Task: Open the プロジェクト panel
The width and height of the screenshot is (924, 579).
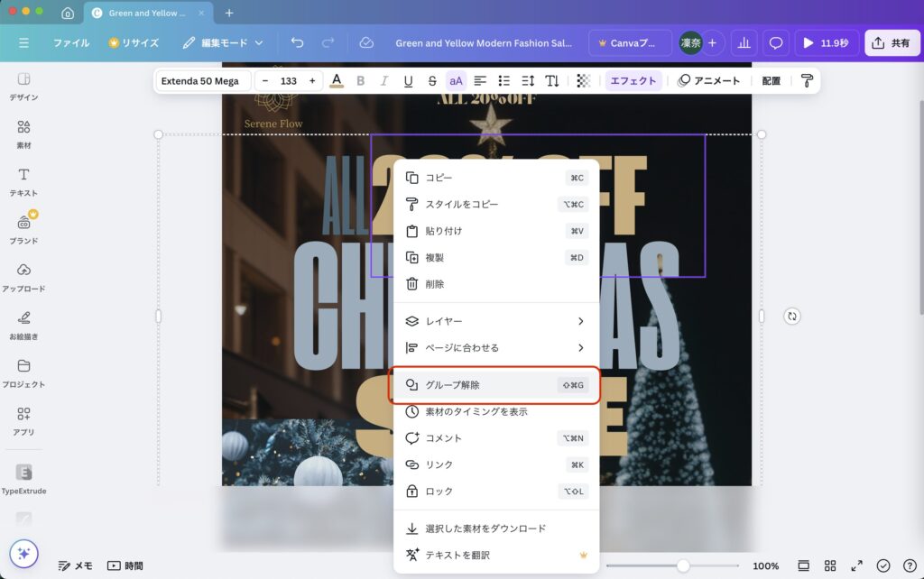Action: click(23, 373)
